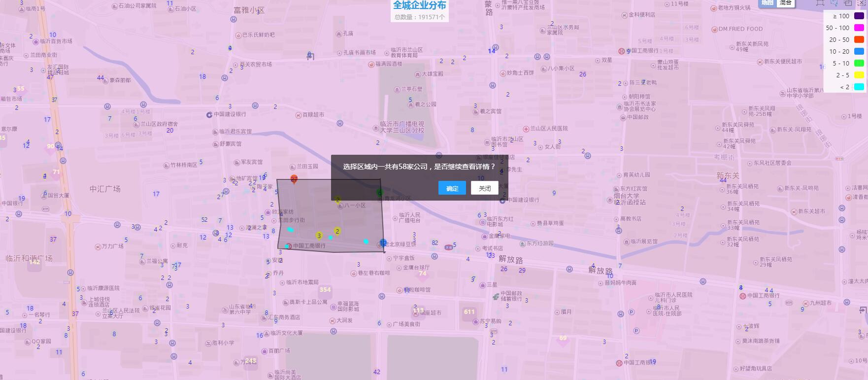868x380 pixels.
Task: Switch to 混合 hybrid view tab
Action: (x=785, y=2)
